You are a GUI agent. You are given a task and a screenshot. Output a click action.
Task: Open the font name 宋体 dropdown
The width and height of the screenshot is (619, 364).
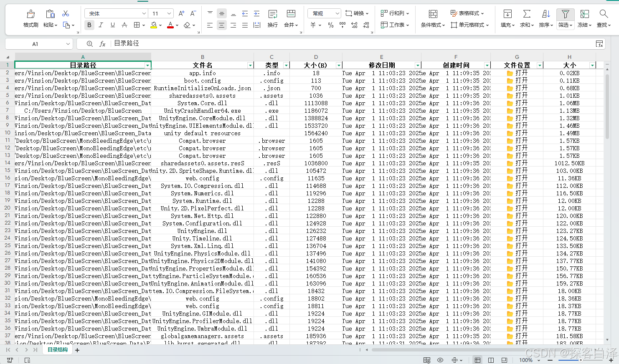144,14
